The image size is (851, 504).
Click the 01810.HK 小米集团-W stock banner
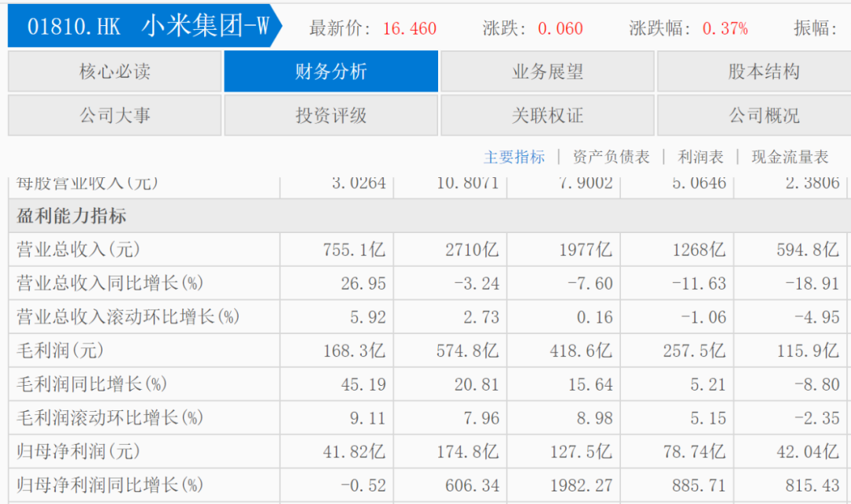pos(145,26)
